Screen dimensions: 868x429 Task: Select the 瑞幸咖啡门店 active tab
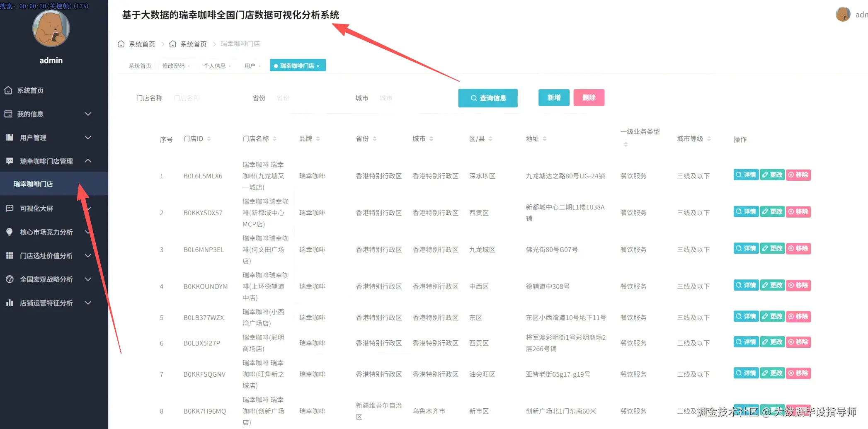(x=297, y=65)
